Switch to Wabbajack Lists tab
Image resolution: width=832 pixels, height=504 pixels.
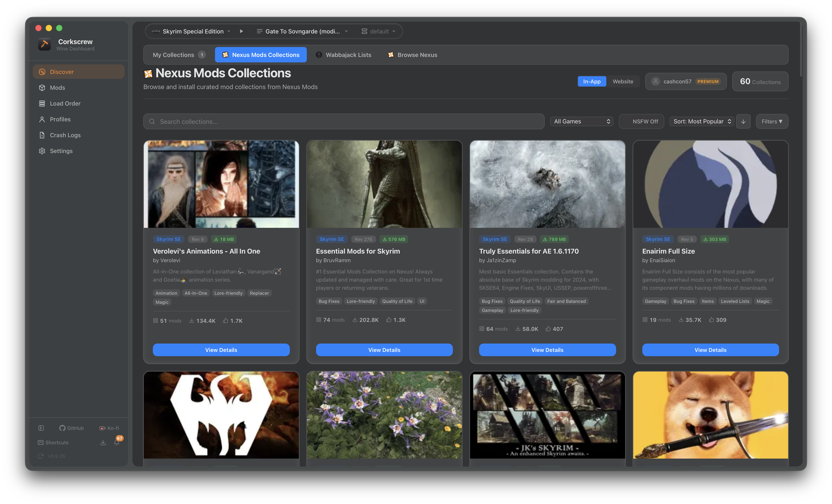[343, 55]
